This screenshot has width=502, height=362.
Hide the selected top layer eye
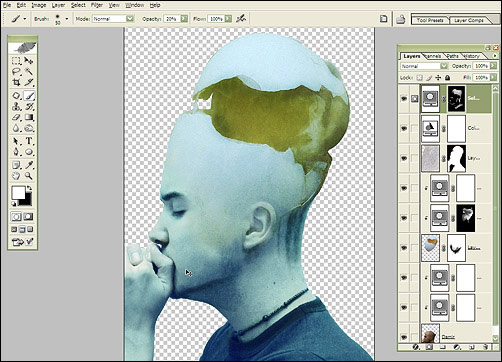[404, 99]
